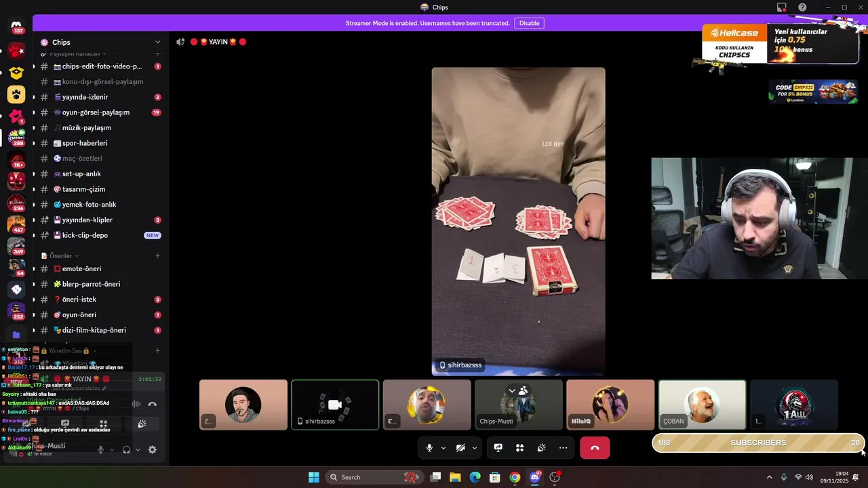The height and width of the screenshot is (488, 868).
Task: Click the main sihirbazsss video stream
Action: [518, 221]
